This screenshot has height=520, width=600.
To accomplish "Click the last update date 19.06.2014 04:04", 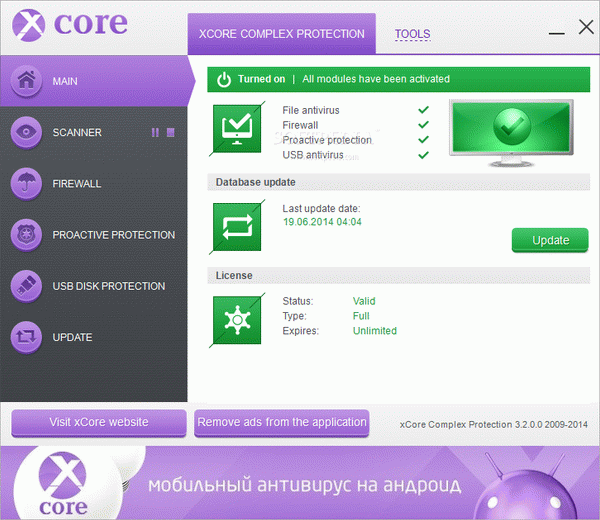I will point(322,222).
